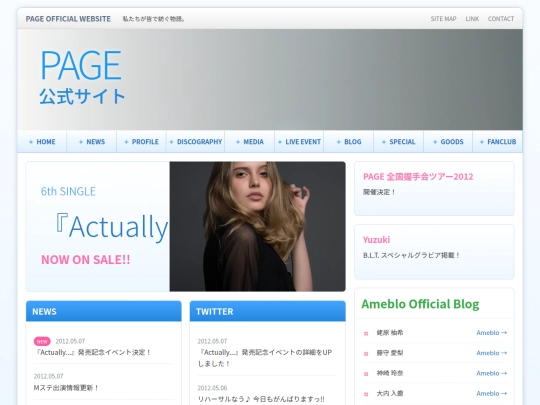Click the pink bullet beside 大内 入鹿
540x405 pixels.
(x=366, y=394)
